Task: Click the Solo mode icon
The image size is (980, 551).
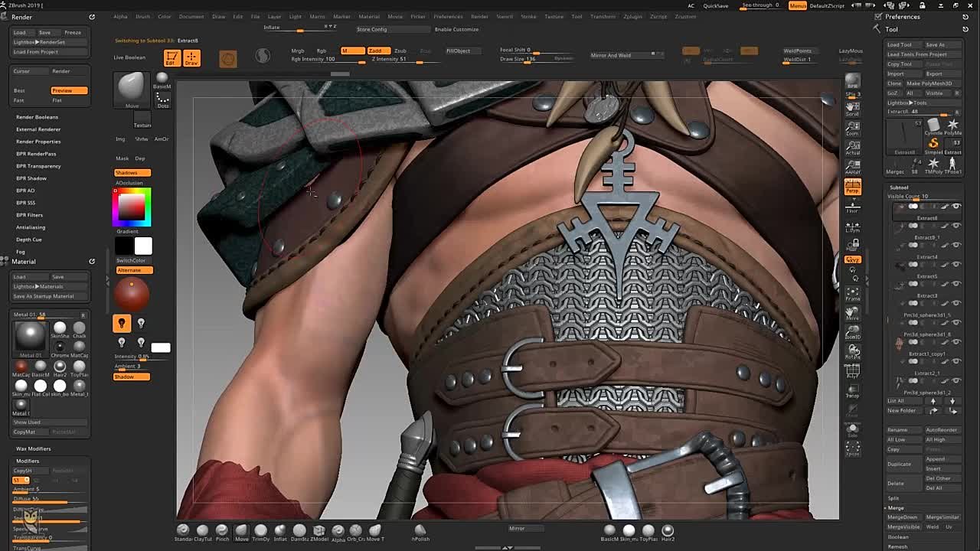Action: coord(852,430)
